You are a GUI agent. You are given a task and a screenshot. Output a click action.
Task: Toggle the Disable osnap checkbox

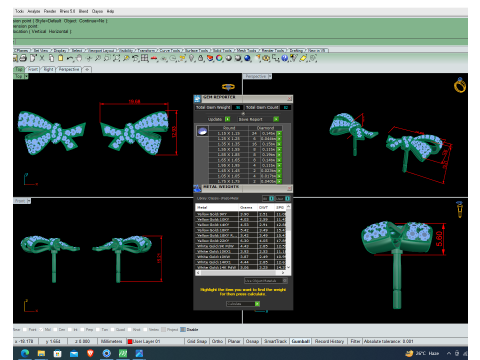183,329
